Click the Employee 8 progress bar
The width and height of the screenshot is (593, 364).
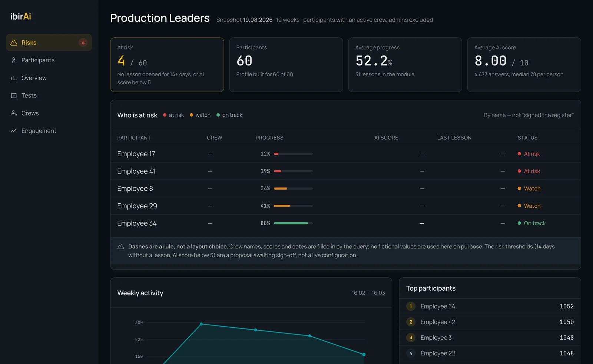(x=293, y=188)
